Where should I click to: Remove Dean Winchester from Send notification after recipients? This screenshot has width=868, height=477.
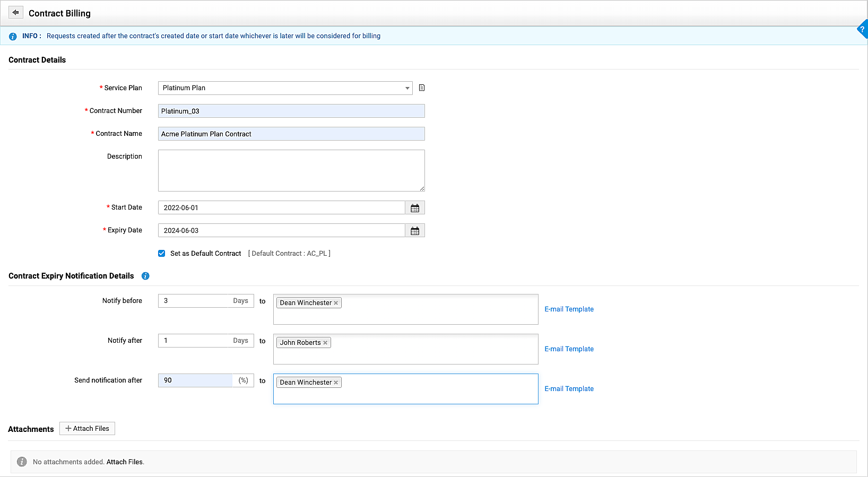click(336, 383)
